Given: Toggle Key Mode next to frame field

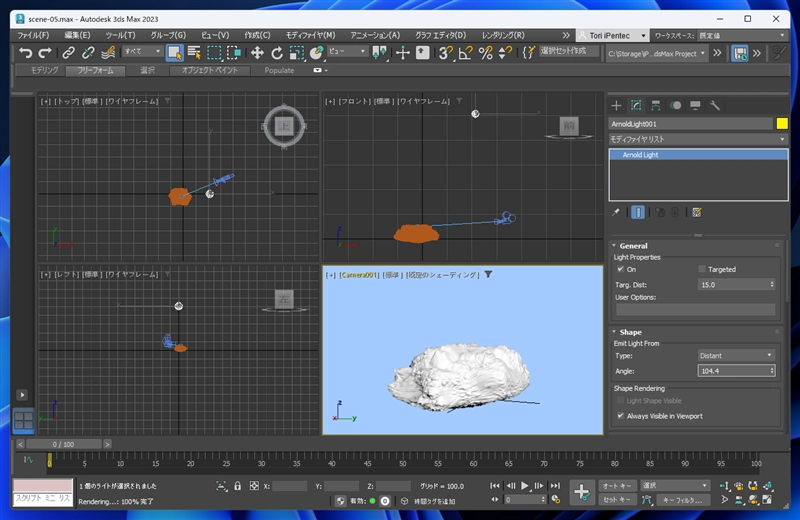Looking at the screenshot, I should click(x=494, y=500).
